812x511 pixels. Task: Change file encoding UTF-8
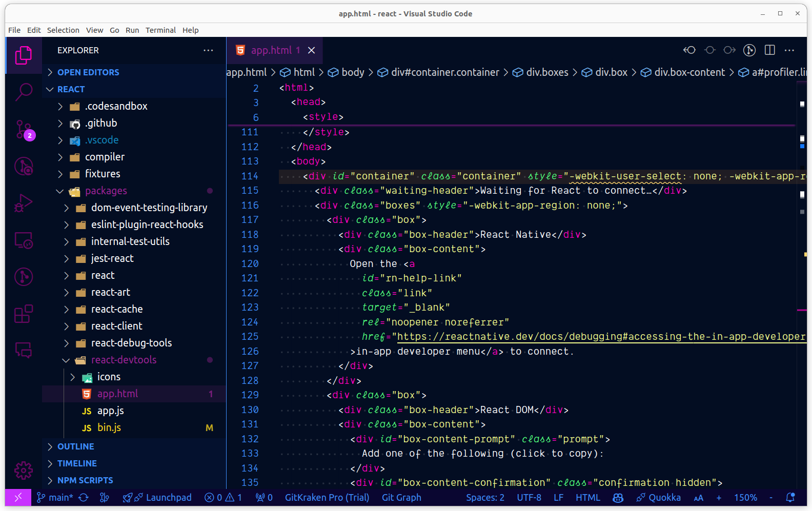point(529,497)
